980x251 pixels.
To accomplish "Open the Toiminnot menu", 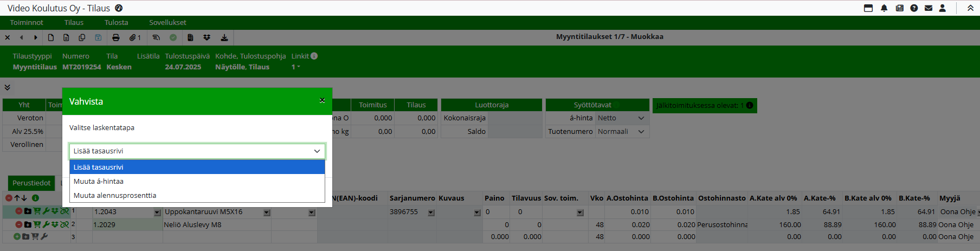I will pos(27,22).
